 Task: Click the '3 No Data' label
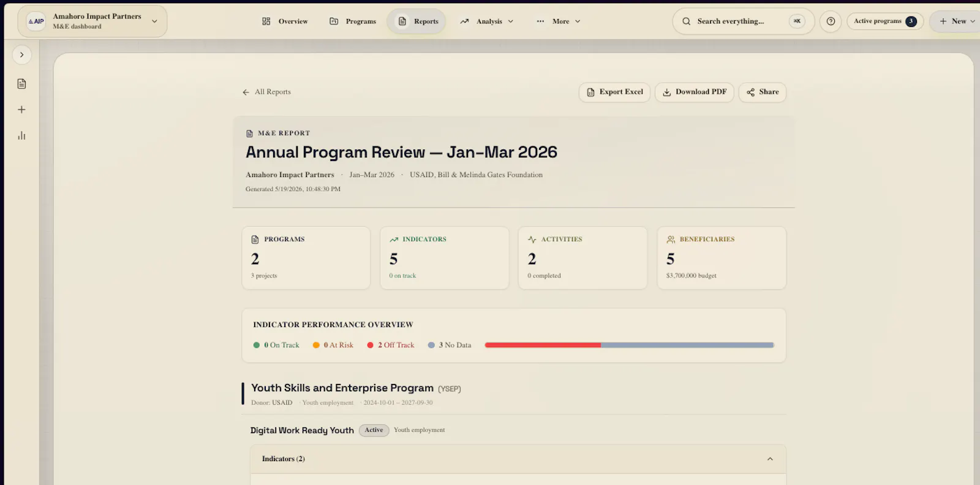click(x=455, y=345)
